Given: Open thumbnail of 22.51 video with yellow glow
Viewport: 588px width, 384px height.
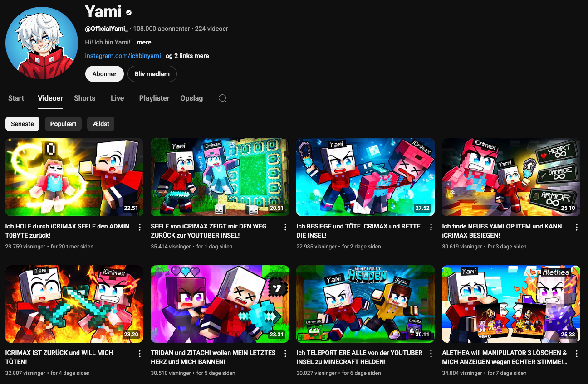Looking at the screenshot, I should [74, 177].
